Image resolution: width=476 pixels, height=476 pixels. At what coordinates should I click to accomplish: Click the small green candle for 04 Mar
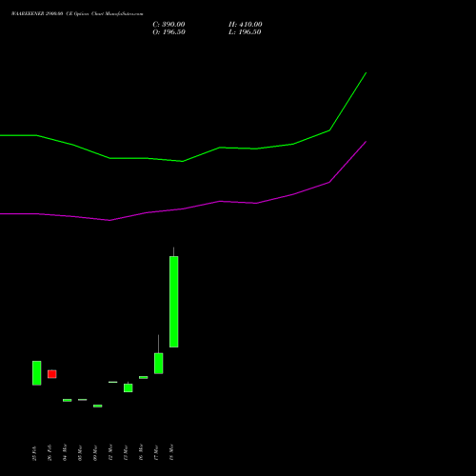(x=68, y=400)
